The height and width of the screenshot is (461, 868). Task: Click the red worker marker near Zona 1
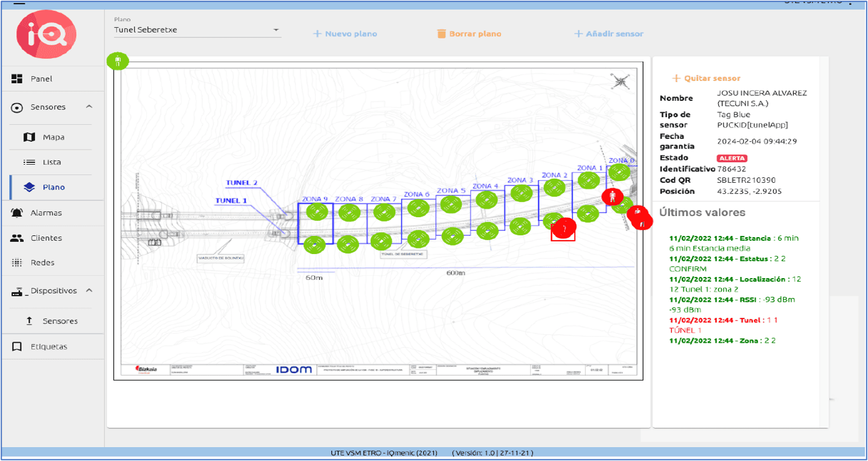(613, 196)
